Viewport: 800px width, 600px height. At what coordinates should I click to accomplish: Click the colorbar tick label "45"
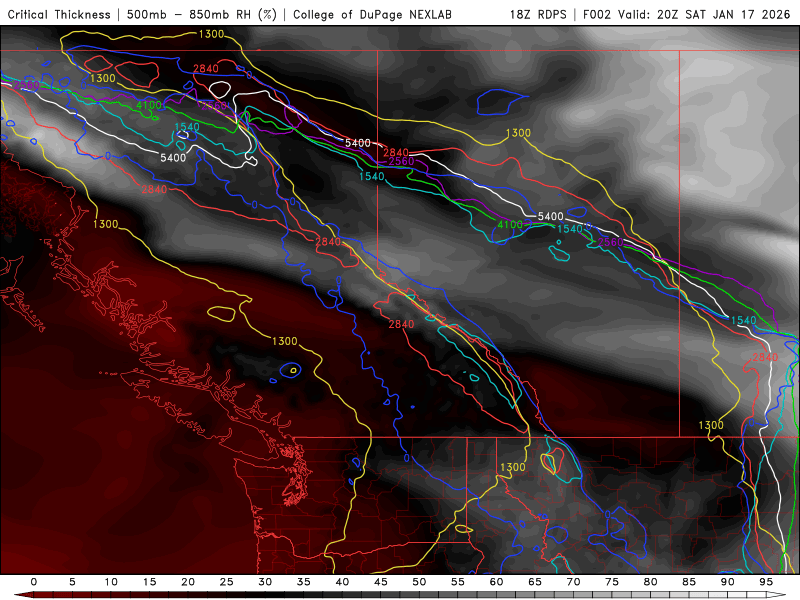[x=381, y=582]
